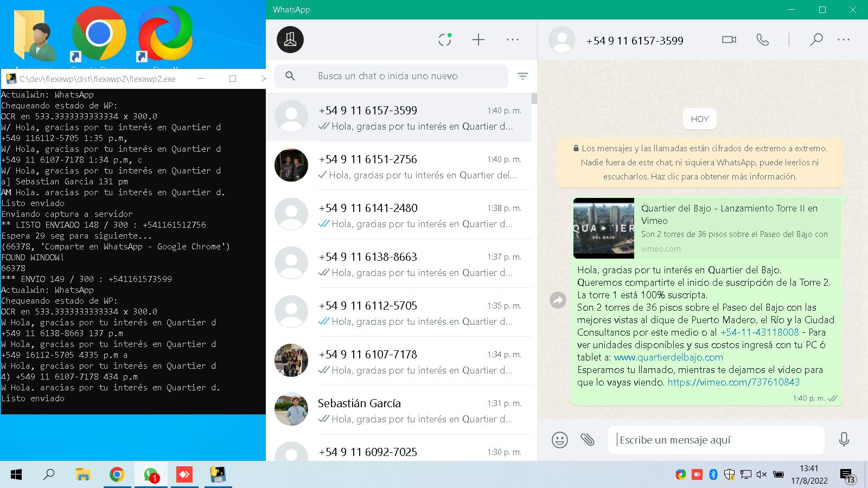Switch to WhatsApp taskbar icon

tap(151, 475)
